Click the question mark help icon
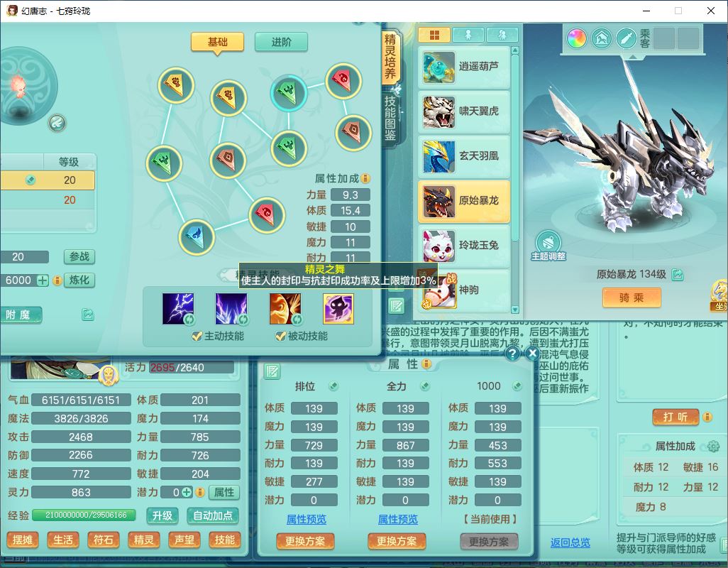728x568 pixels. pos(512,354)
